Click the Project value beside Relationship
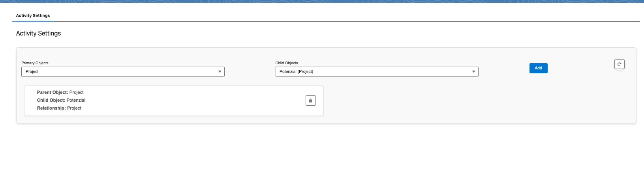Viewport: 644px width, 192px height. (74, 108)
